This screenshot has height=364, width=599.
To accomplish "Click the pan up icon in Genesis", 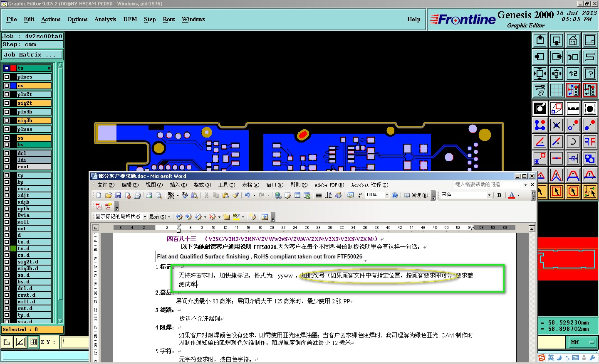I will pyautogui.click(x=540, y=40).
